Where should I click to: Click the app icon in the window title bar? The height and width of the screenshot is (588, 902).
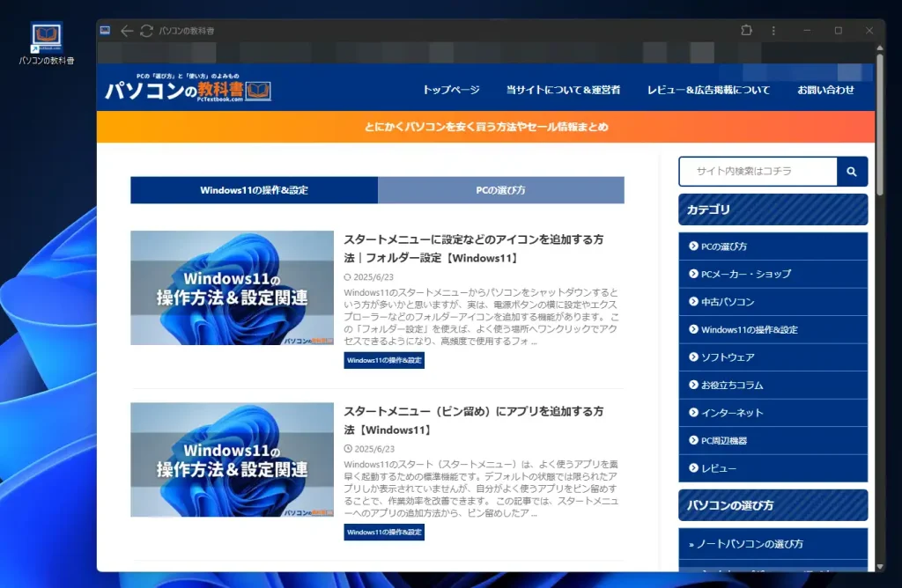point(106,31)
